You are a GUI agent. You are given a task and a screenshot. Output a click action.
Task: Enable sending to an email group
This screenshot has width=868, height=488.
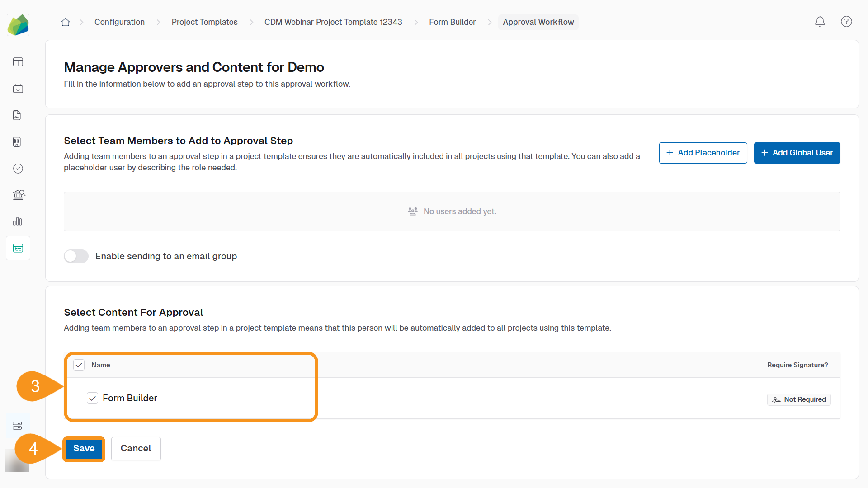coord(76,256)
